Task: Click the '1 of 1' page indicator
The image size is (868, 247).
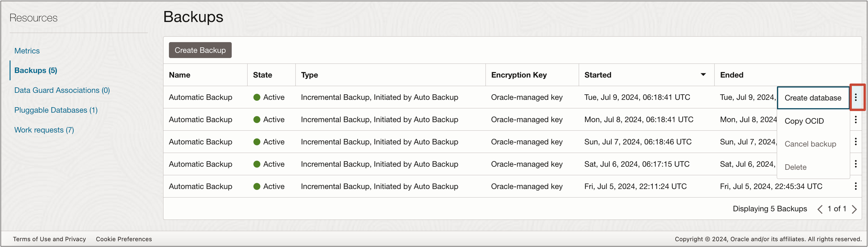Action: 837,209
